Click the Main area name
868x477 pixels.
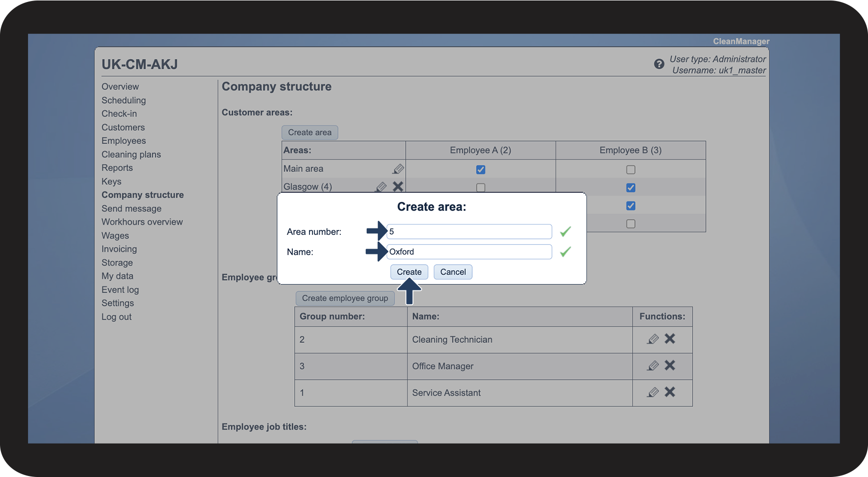click(x=303, y=168)
